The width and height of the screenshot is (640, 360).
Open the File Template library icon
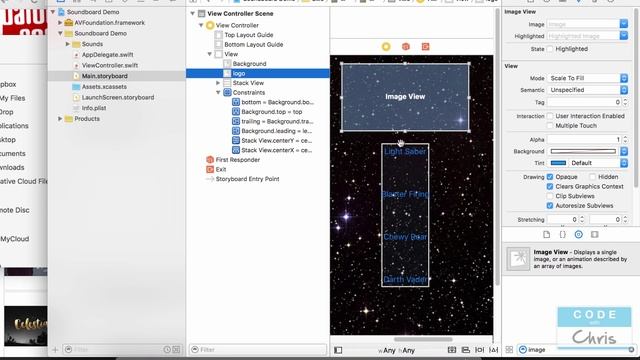[547, 234]
